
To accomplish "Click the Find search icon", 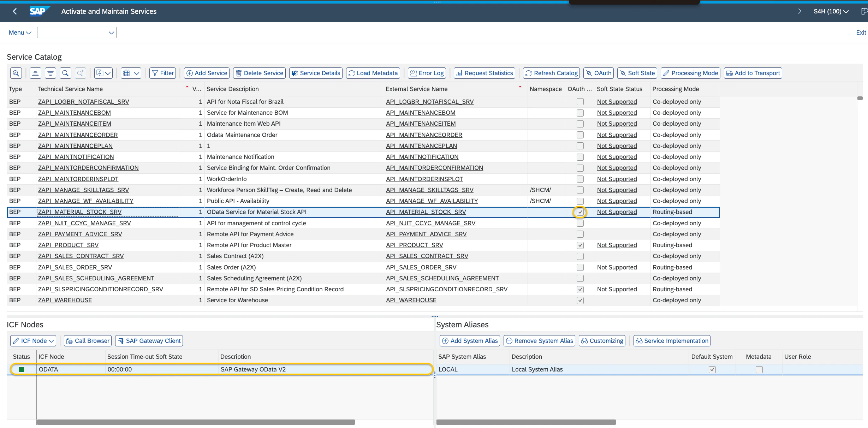I will (x=65, y=73).
